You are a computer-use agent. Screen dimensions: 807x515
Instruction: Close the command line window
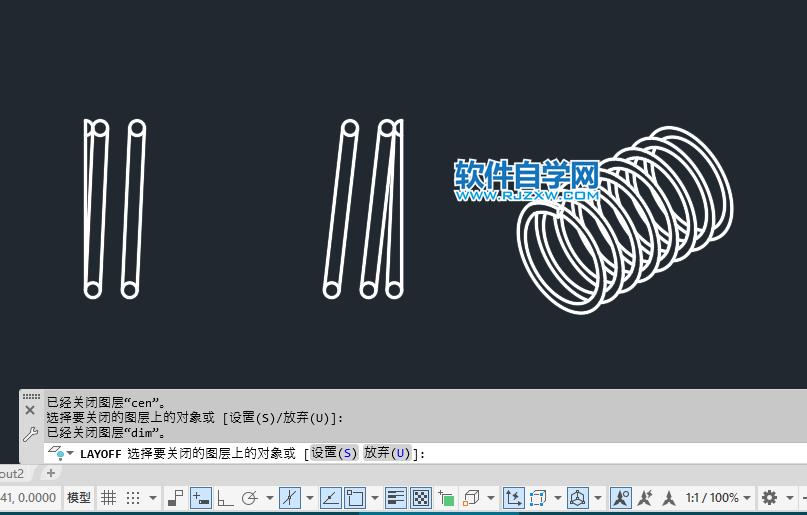pos(30,410)
